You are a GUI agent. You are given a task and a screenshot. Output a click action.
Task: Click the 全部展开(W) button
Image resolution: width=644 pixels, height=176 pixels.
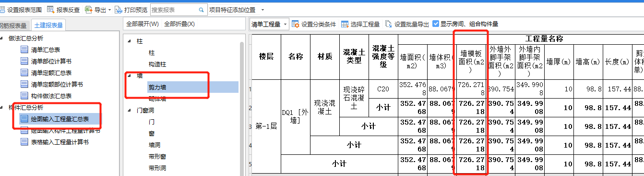tap(142, 24)
